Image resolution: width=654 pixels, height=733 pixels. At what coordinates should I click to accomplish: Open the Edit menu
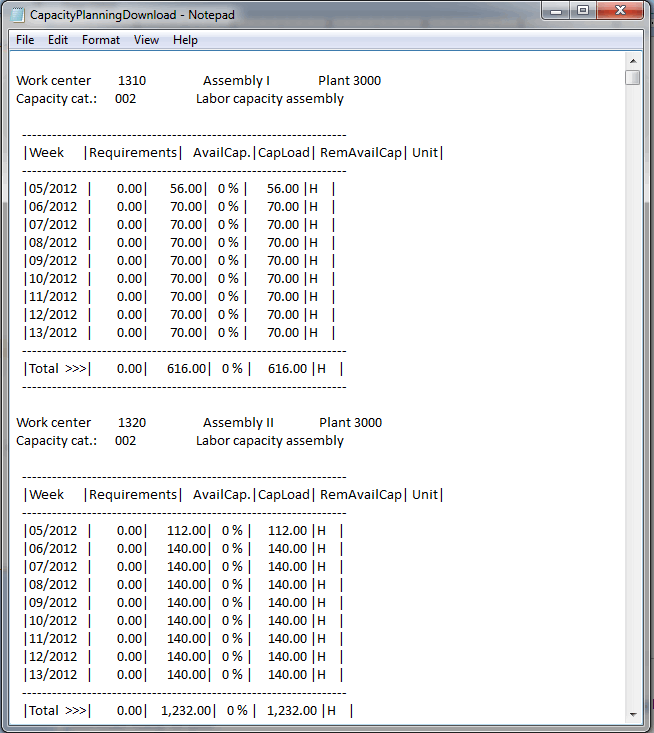tap(58, 40)
